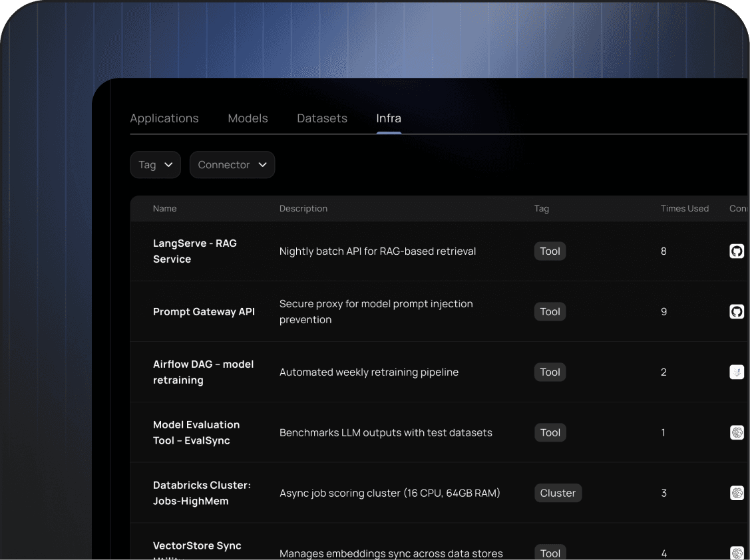Screen dimensions: 750x560
Task: Click the Tool tag for LangServe RAG Service
Action: point(550,251)
